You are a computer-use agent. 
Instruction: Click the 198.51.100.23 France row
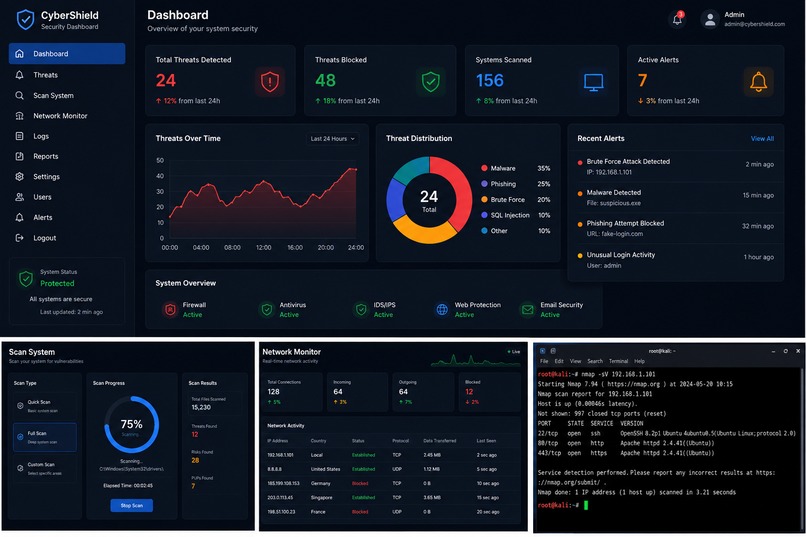(x=389, y=512)
